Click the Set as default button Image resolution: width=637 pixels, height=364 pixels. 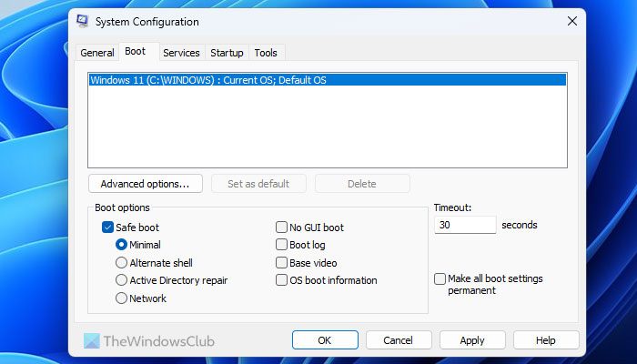(x=258, y=184)
